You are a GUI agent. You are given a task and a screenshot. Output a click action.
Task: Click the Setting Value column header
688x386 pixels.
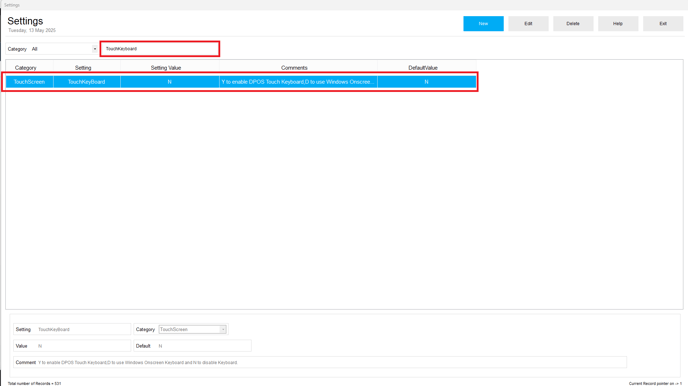[166, 68]
